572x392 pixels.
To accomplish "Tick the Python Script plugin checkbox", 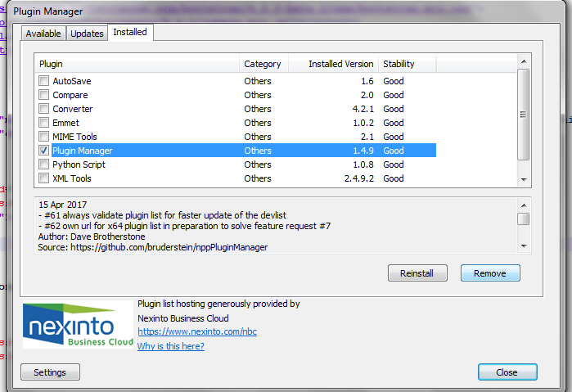I will 43,164.
